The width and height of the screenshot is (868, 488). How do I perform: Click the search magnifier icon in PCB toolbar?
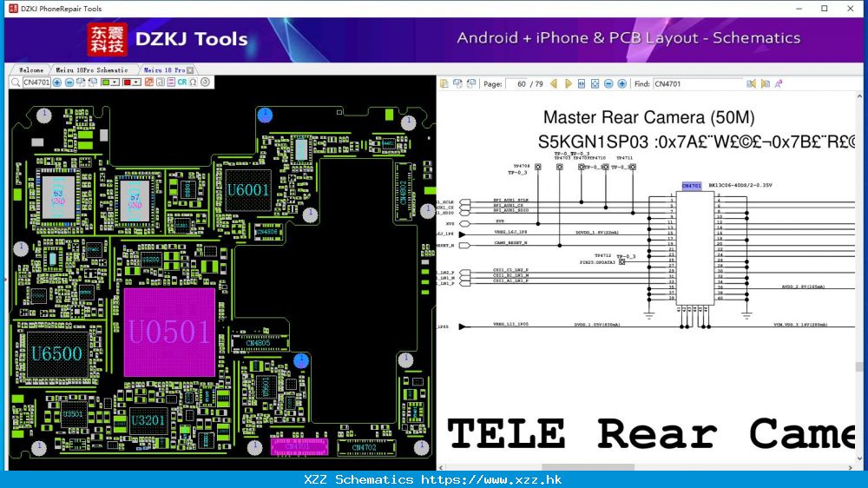coord(16,82)
